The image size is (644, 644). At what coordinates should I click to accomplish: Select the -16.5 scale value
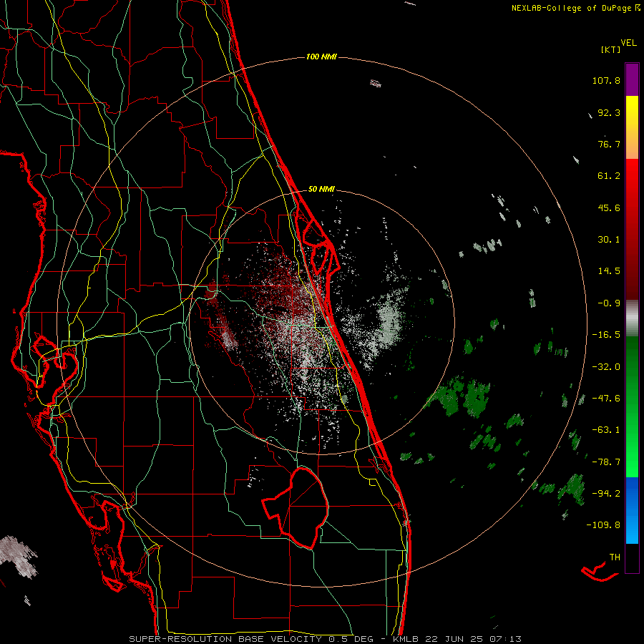tap(606, 335)
